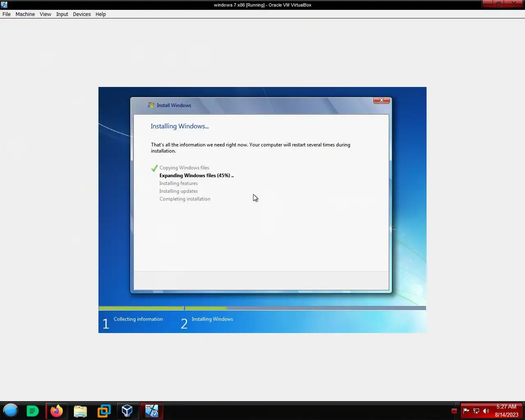The image size is (525, 420).
Task: Click the 'Installing features' step text
Action: 178,183
